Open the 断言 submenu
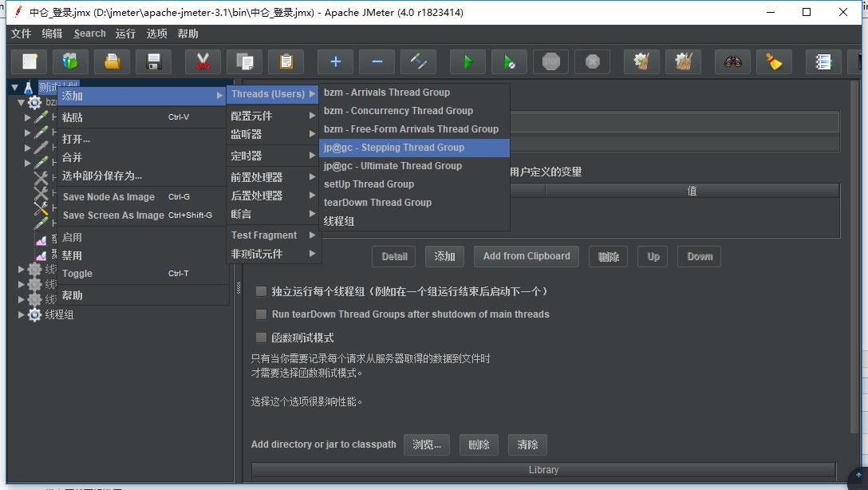Viewport: 868px width, 490px height. [x=272, y=214]
